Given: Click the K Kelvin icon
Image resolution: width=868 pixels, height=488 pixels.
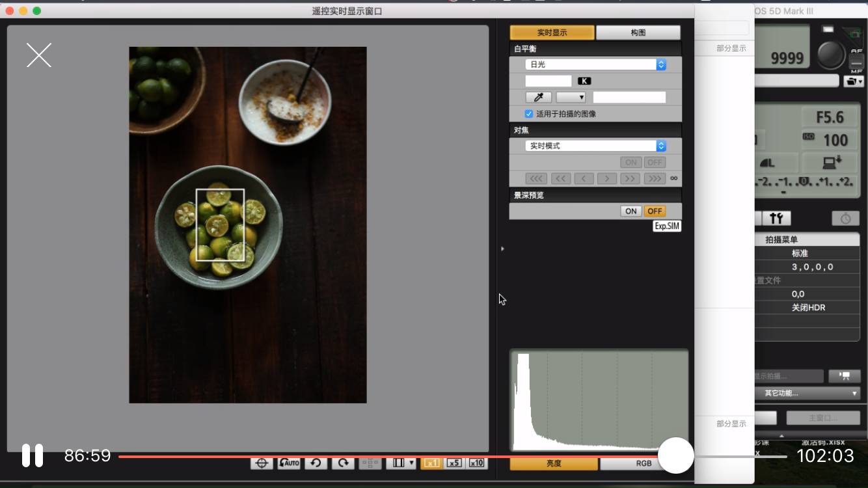Looking at the screenshot, I should click(584, 81).
